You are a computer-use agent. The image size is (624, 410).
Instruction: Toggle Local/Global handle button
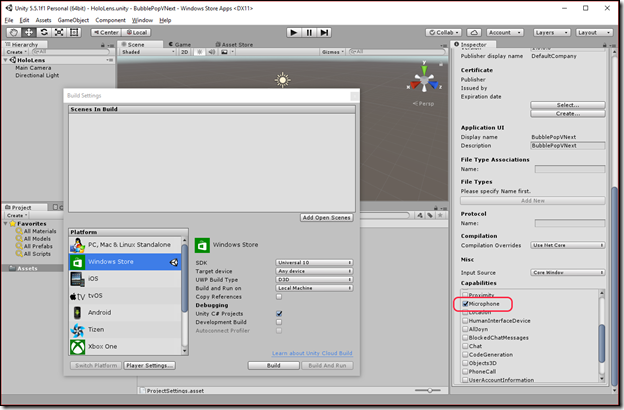click(x=136, y=33)
